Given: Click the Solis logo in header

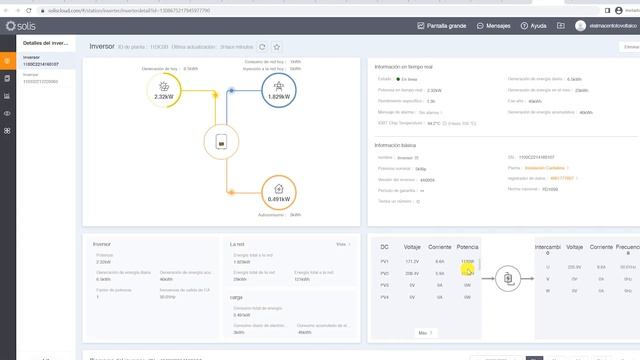Looking at the screenshot, I should 20,26.
